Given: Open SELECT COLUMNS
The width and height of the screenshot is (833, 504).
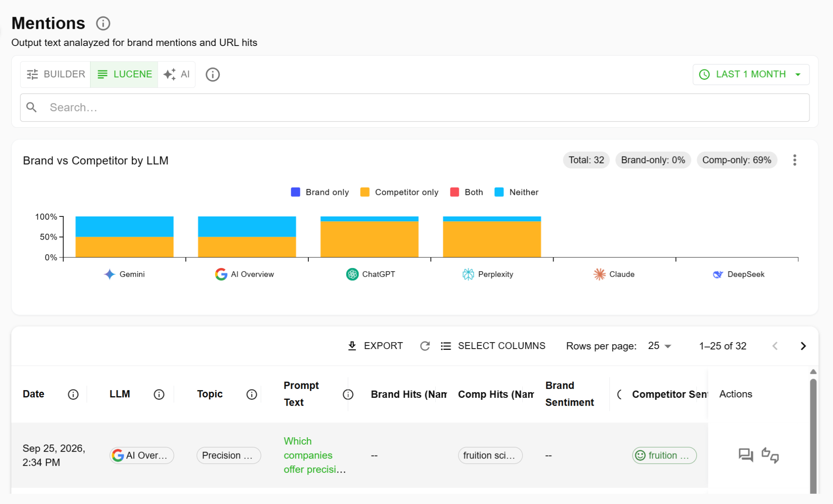Looking at the screenshot, I should [x=493, y=346].
